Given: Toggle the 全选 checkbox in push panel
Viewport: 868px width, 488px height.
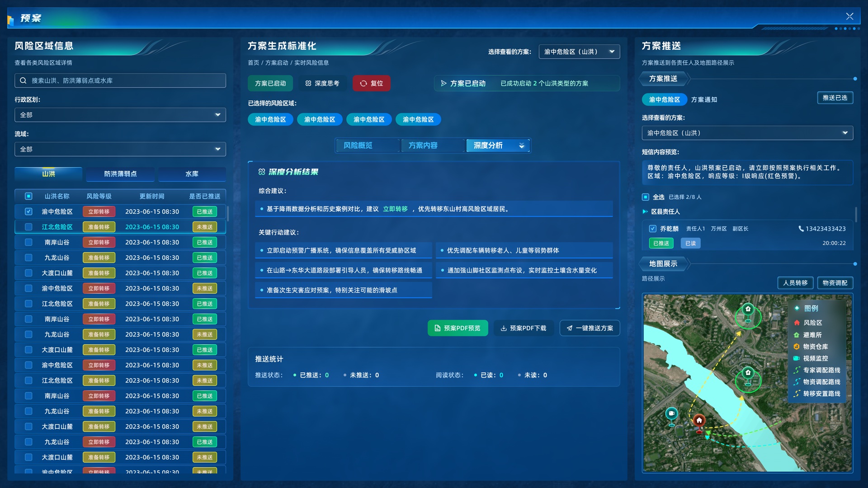Looking at the screenshot, I should (646, 197).
